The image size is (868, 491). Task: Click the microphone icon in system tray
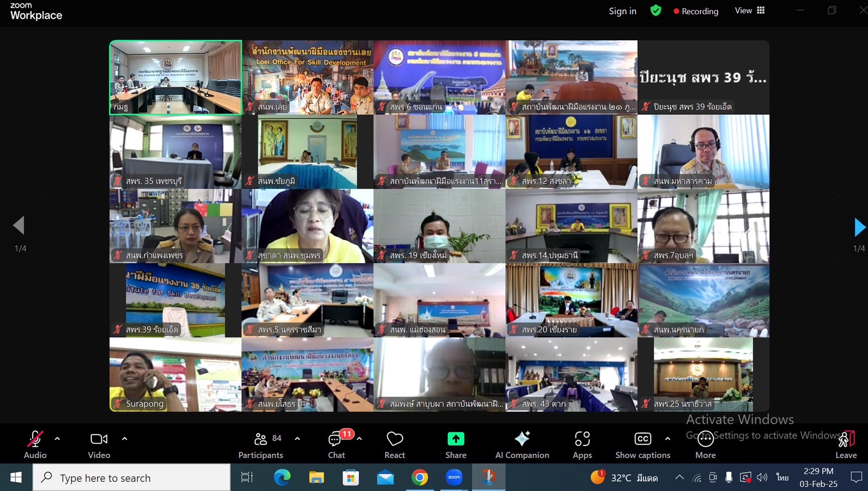[729, 477]
